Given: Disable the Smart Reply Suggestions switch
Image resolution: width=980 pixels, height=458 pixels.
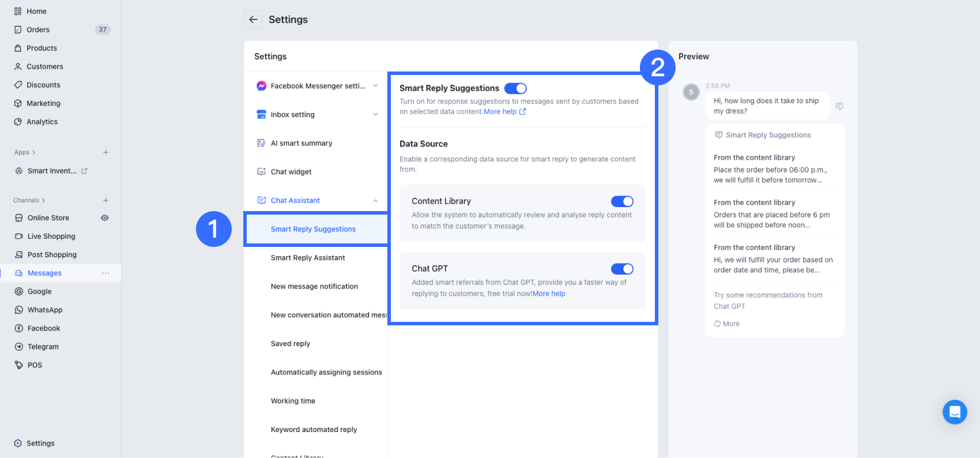Looking at the screenshot, I should [x=515, y=88].
